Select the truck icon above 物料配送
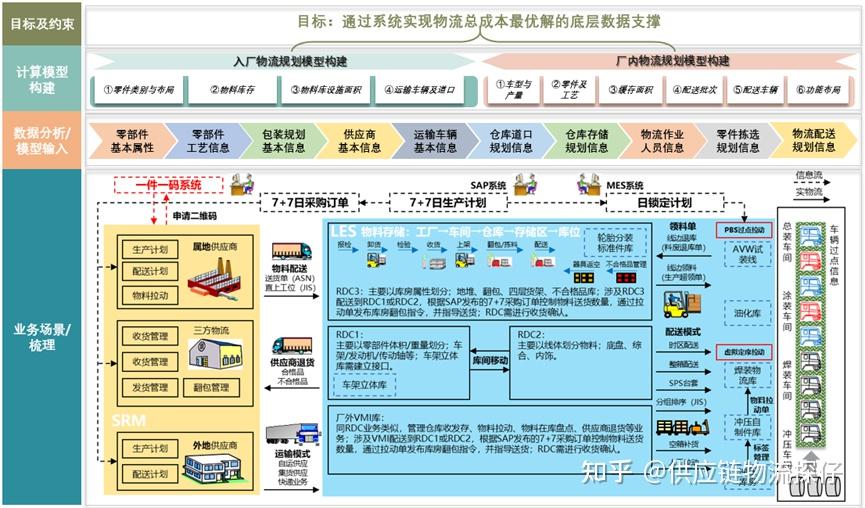This screenshot has width=865, height=508. coord(291,251)
